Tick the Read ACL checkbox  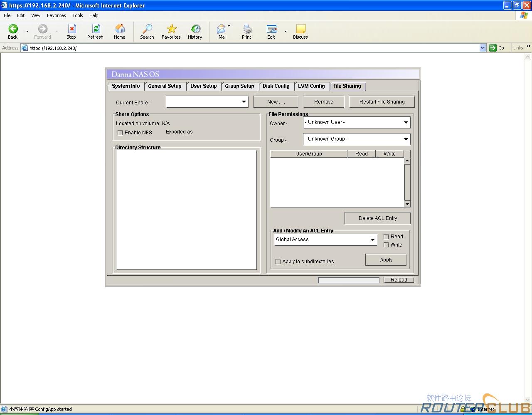[386, 237]
